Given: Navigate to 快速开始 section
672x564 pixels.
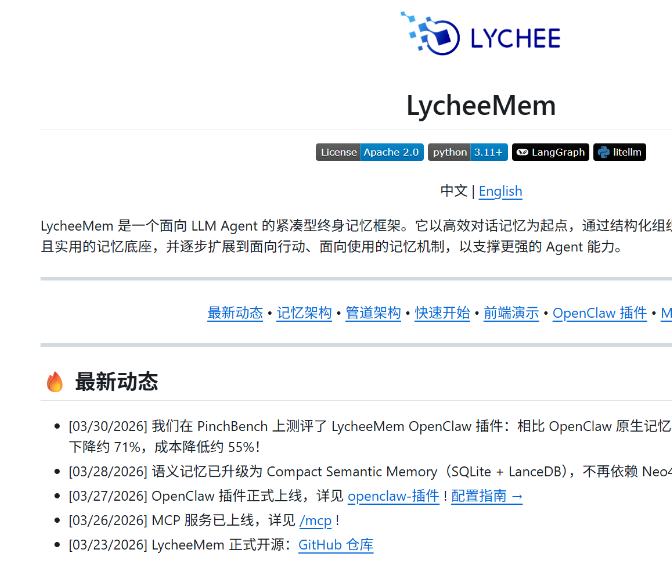Looking at the screenshot, I should click(x=442, y=313).
